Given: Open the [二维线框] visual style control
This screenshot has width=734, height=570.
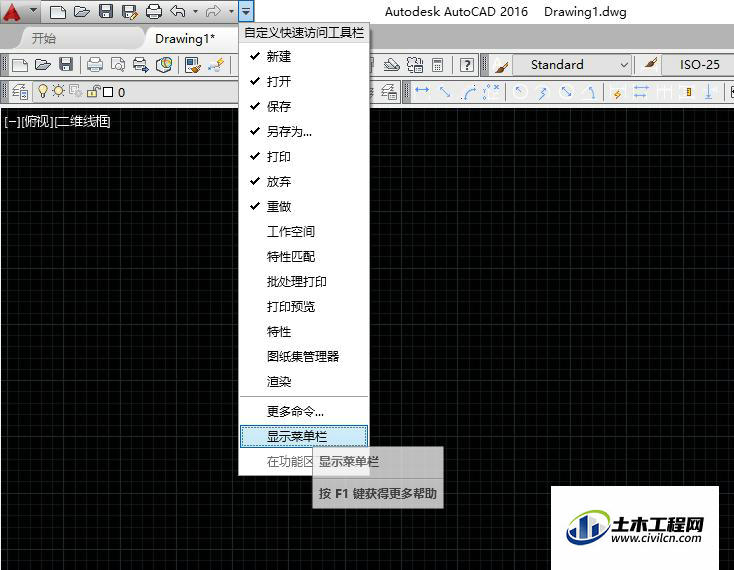Looking at the screenshot, I should pyautogui.click(x=83, y=122).
